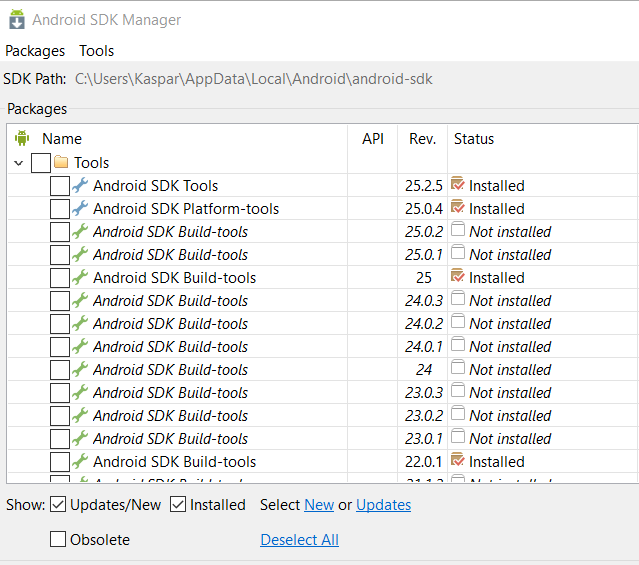Disable the Updates/New show filter
The image size is (639, 565).
pyautogui.click(x=58, y=505)
